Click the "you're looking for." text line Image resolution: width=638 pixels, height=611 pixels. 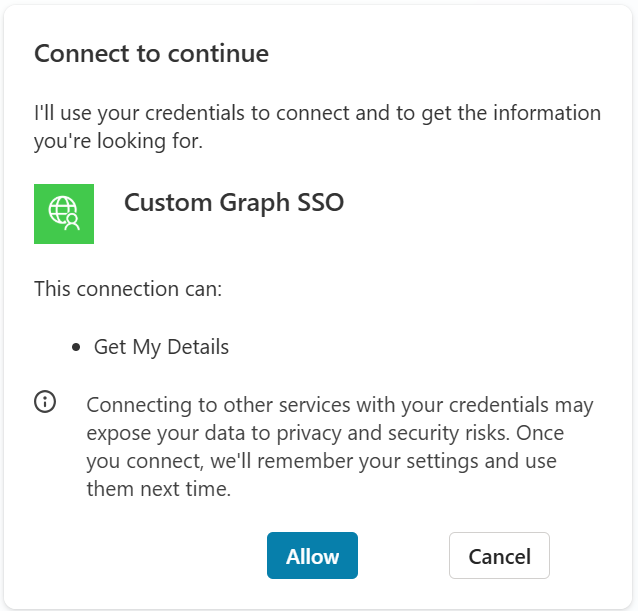[118, 142]
